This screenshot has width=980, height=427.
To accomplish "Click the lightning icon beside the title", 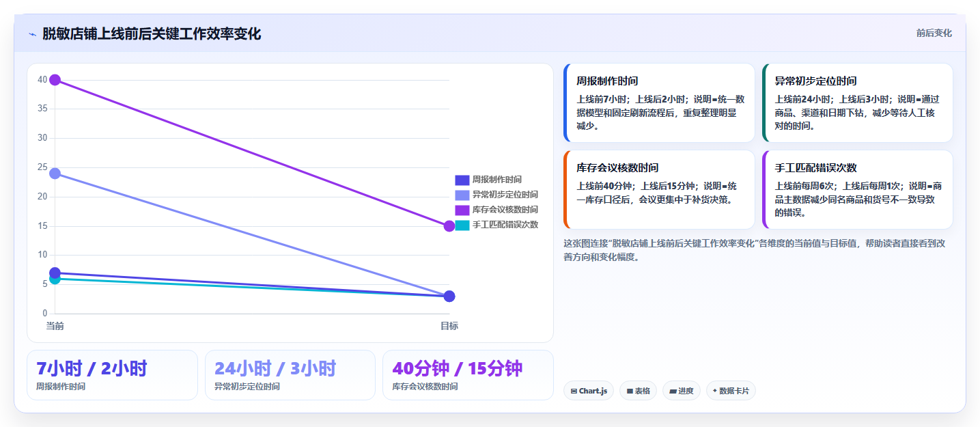I will coord(33,34).
